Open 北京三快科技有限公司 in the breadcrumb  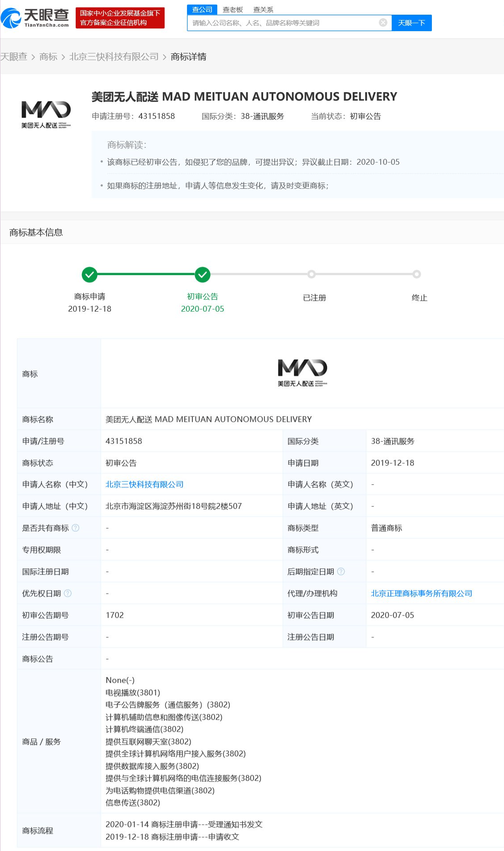tap(114, 57)
